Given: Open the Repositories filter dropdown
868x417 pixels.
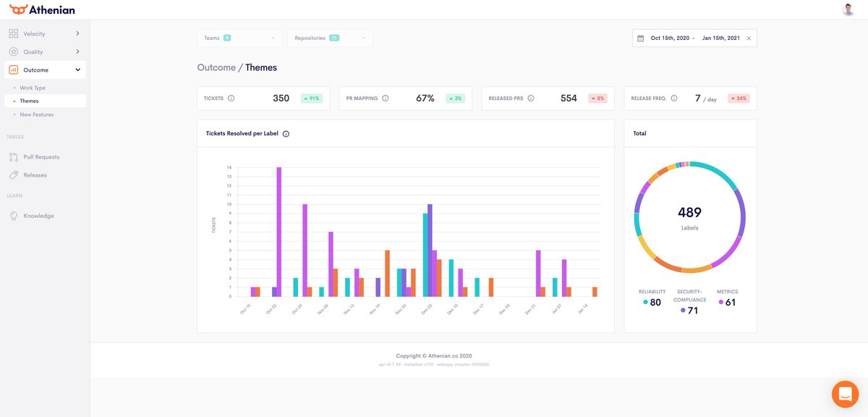Looking at the screenshot, I should [330, 38].
